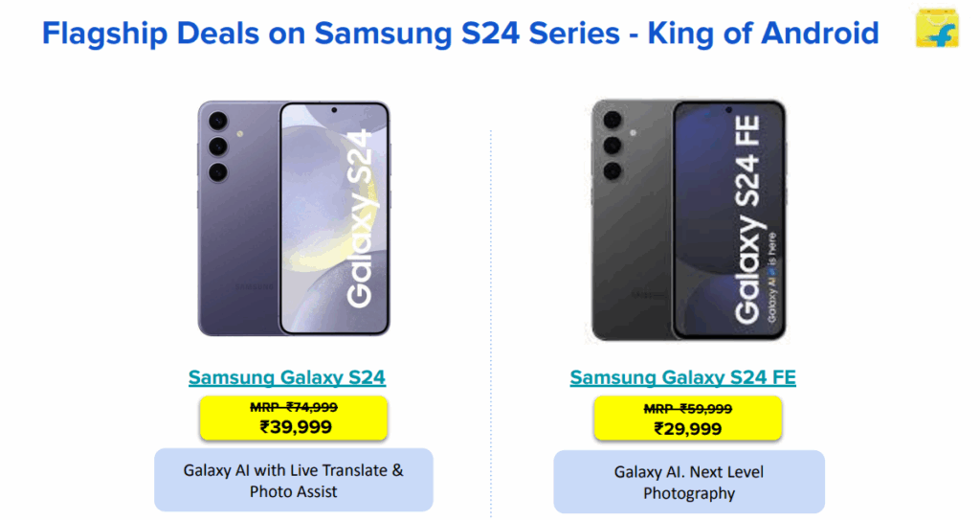The width and height of the screenshot is (980, 520).
Task: Click the struck-through MRP ₹59,999 text
Action: (688, 409)
